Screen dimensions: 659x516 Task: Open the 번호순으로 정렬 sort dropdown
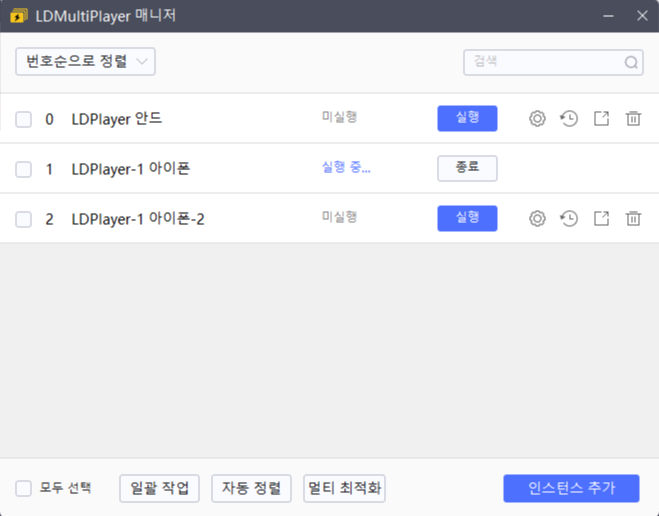click(x=85, y=62)
